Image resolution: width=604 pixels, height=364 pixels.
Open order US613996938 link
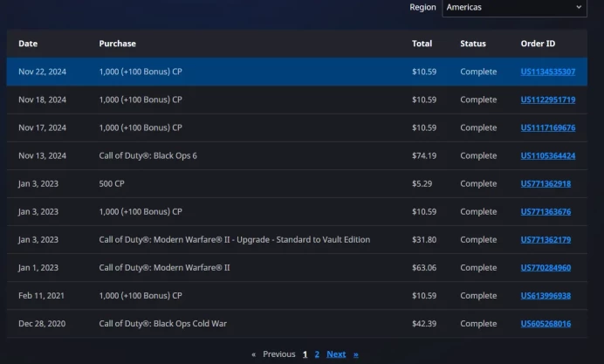coord(546,295)
